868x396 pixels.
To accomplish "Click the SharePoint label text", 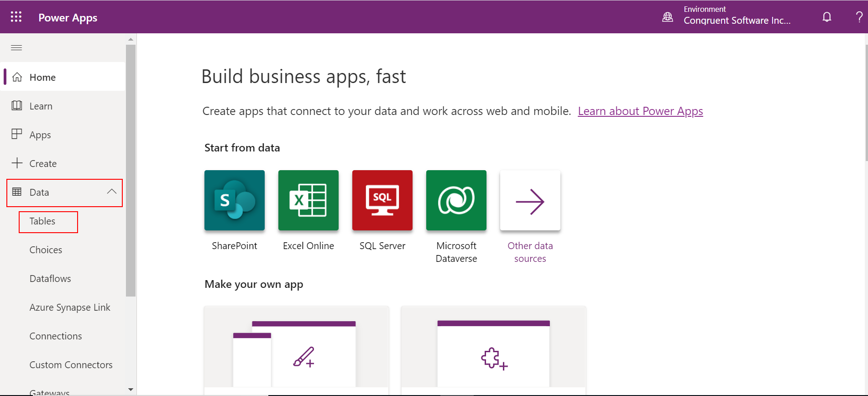I will [x=235, y=246].
